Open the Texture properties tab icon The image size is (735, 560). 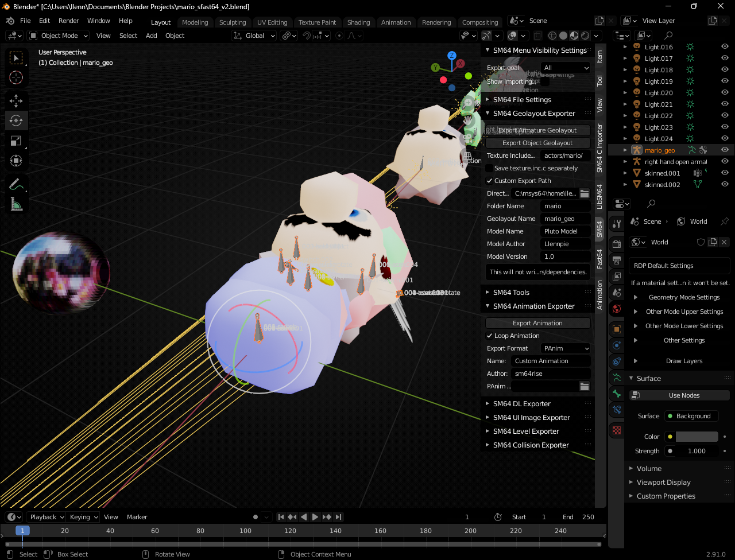tap(617, 430)
